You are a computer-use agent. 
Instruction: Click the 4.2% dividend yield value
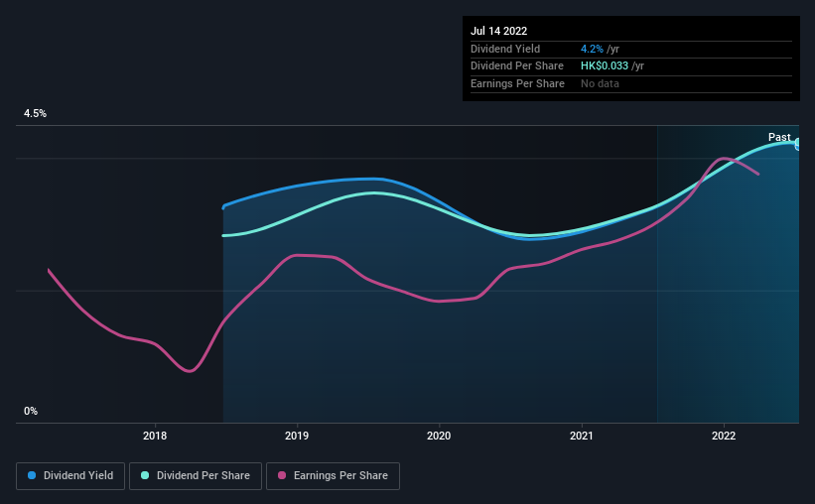coord(592,49)
